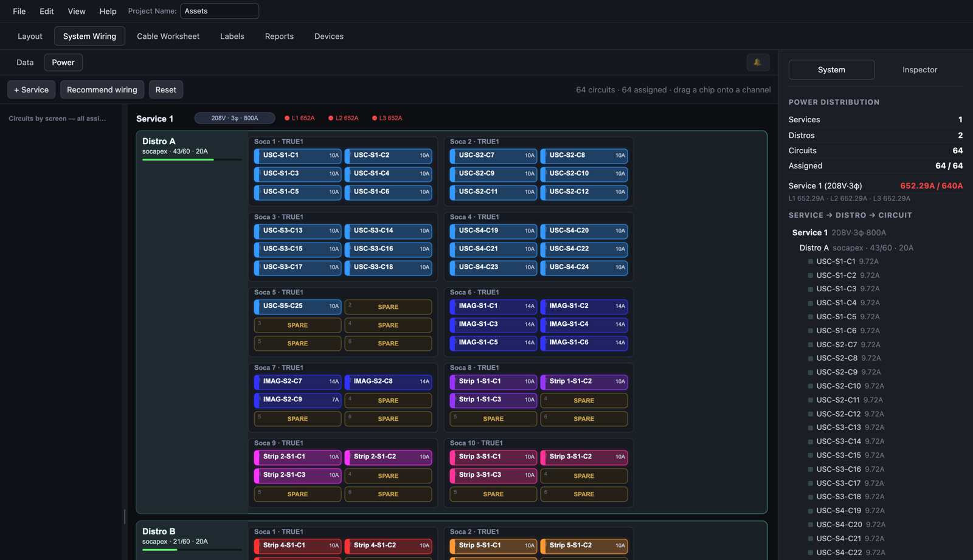Open the Reports tab
This screenshot has width=973, height=560.
pos(279,36)
